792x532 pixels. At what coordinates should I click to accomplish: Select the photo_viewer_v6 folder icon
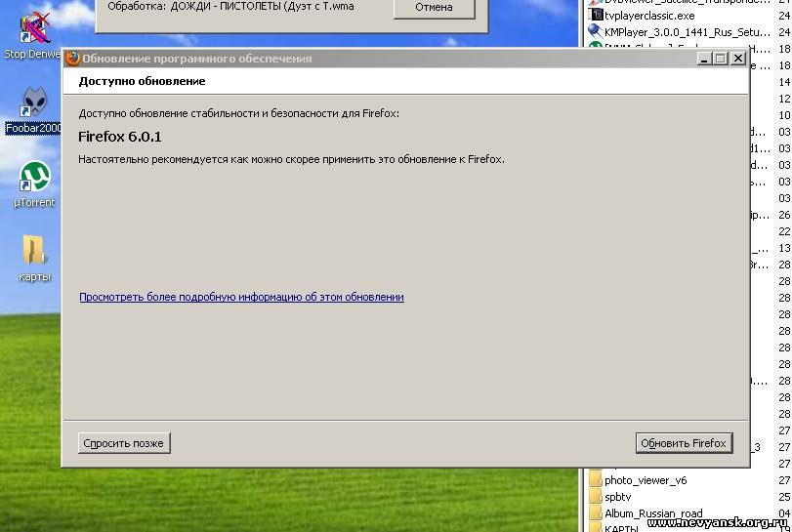[596, 480]
